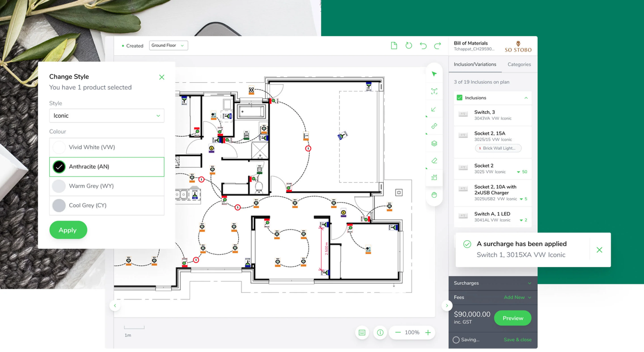Click the Switch, 3 product thumbnail
644x352 pixels.
[463, 114]
